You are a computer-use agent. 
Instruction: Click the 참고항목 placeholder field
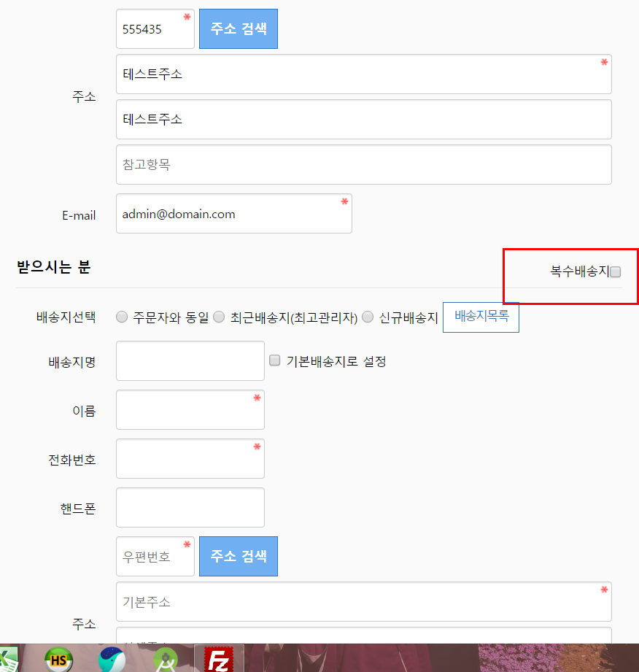[363, 164]
